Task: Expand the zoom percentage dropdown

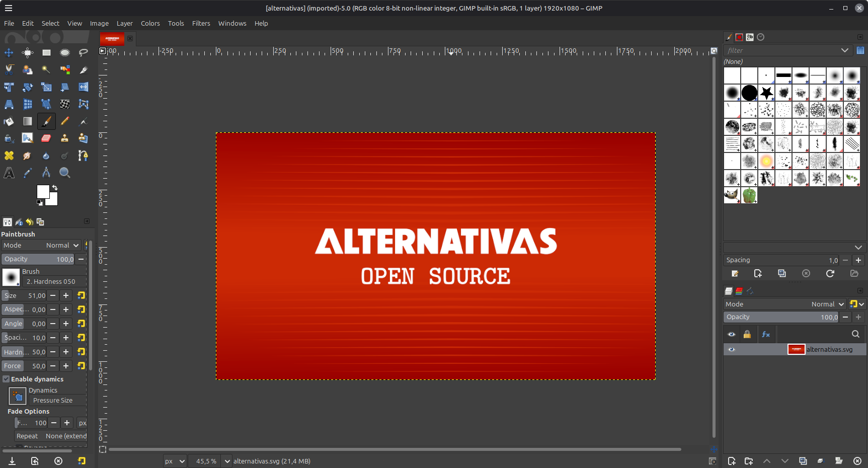Action: pyautogui.click(x=227, y=461)
